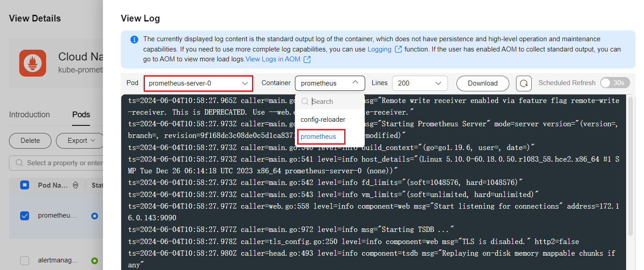Click the external link icon beside Logging
This screenshot has height=270, width=644.
tap(398, 49)
